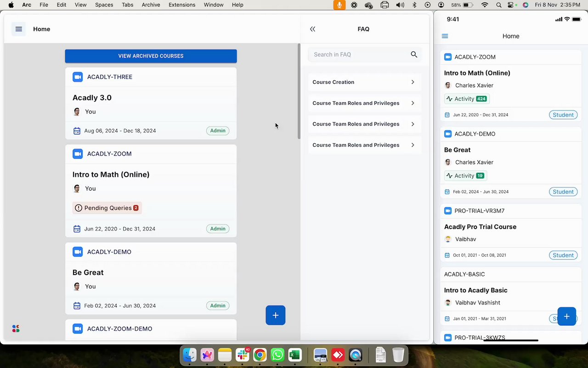The width and height of the screenshot is (588, 368).
Task: Open Arc browser from the dock
Action: [207, 355]
